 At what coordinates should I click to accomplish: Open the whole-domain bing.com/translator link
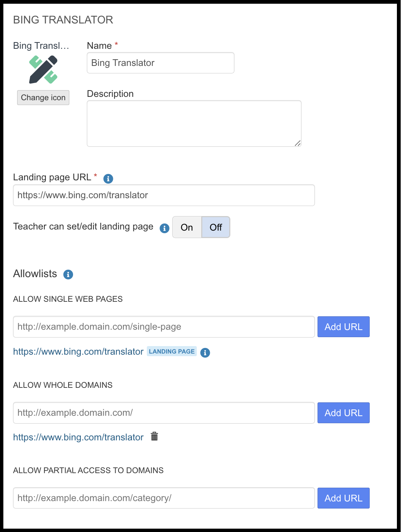click(x=78, y=437)
